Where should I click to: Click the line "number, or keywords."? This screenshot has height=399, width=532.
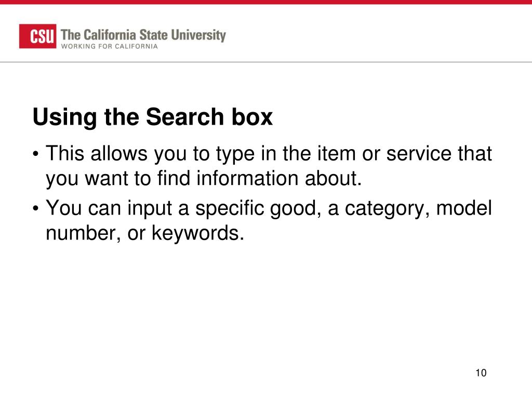[145, 233]
